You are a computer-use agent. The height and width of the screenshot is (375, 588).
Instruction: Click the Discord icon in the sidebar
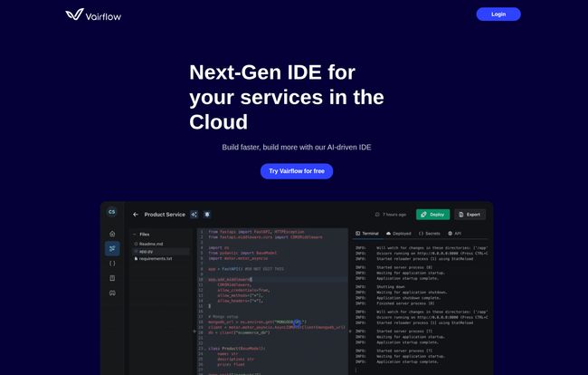(x=112, y=293)
